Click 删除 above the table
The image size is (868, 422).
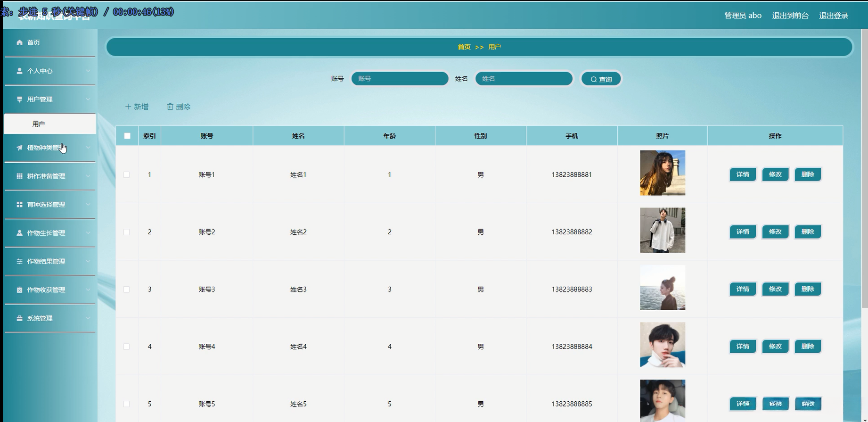(179, 107)
